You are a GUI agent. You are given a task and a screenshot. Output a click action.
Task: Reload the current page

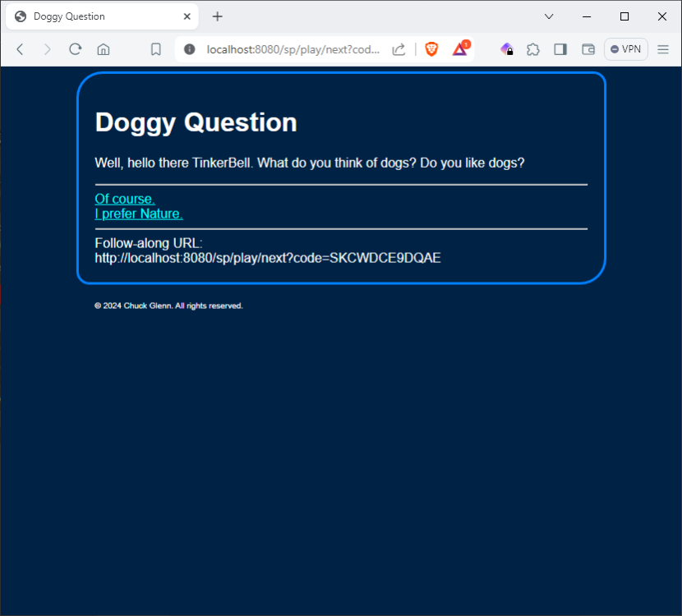(75, 49)
